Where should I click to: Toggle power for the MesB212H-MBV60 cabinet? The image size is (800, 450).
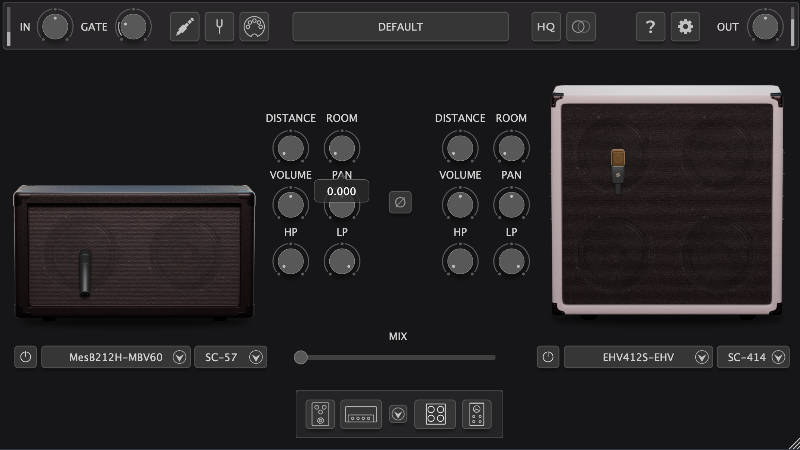point(26,357)
